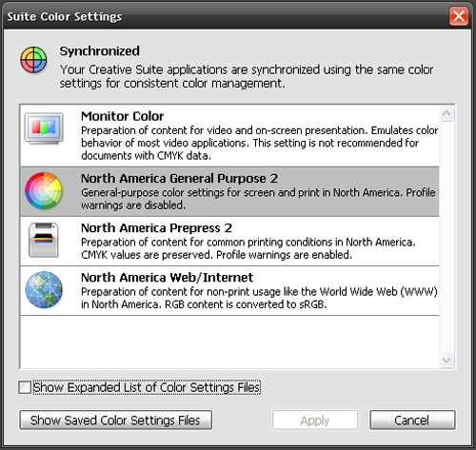The image size is (476, 450).
Task: Select North America Web/Internet setting
Action: pos(229,291)
